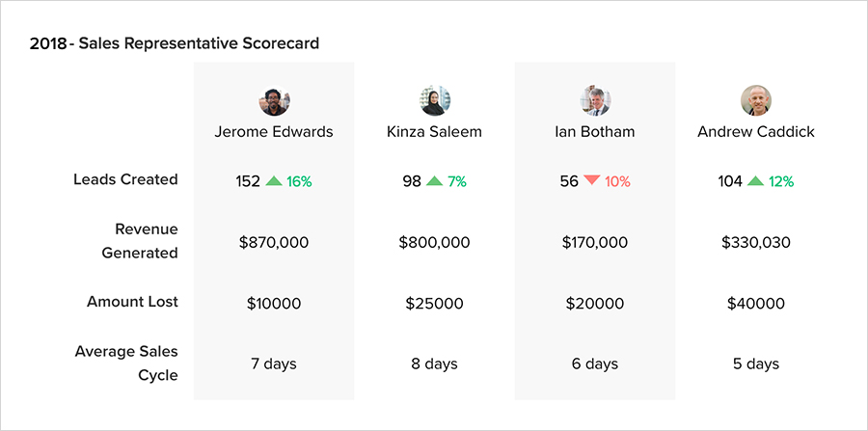Click green up arrow beside 12%

click(756, 180)
